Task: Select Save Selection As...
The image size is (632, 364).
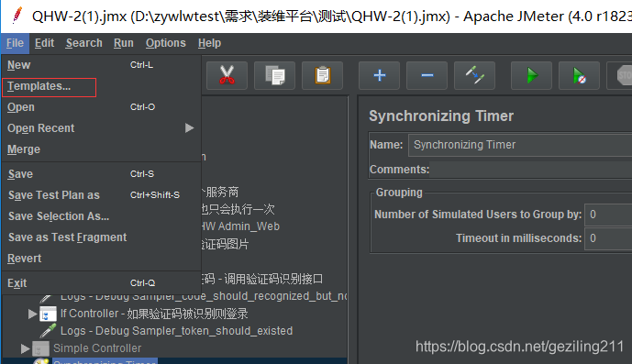Action: [x=102, y=216]
